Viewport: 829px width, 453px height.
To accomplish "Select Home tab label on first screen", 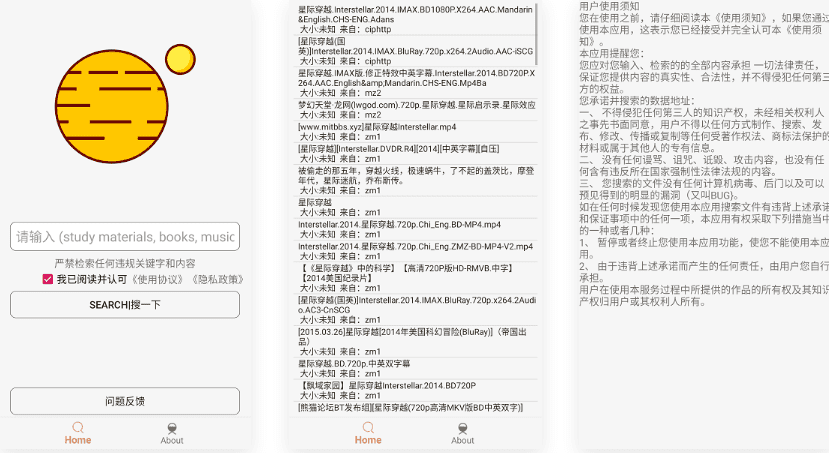I will 78,440.
